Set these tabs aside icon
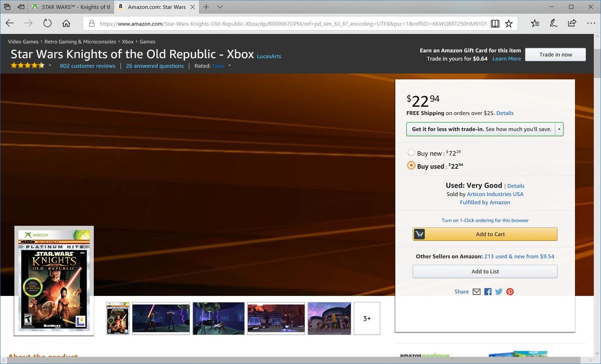 [x=21, y=7]
